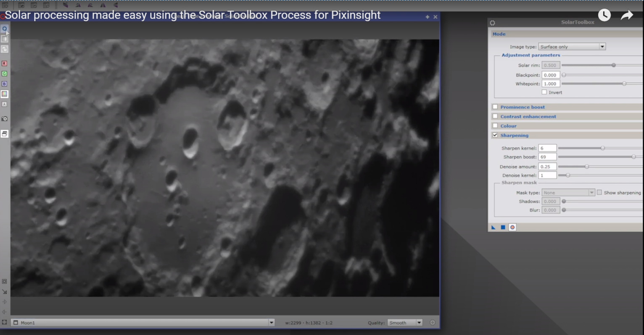Select the RGB composite display icon
Screen dimensions: 644x335
(5, 94)
